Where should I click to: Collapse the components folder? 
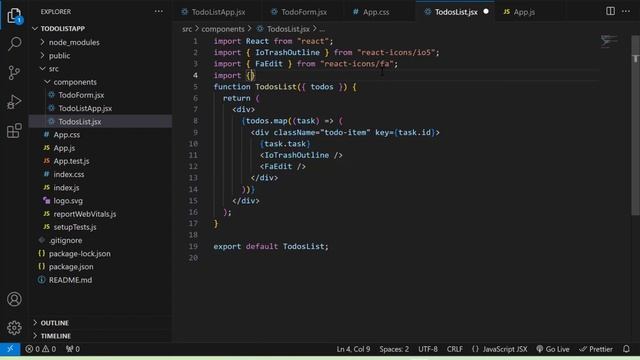[100, 82]
